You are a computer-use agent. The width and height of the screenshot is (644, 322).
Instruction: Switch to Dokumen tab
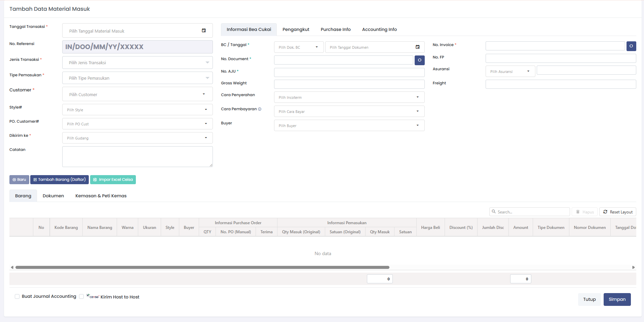point(53,196)
